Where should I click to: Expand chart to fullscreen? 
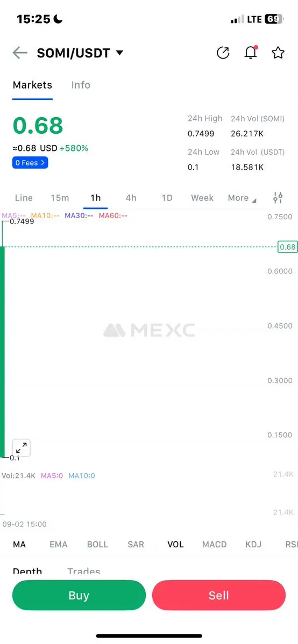(x=22, y=447)
